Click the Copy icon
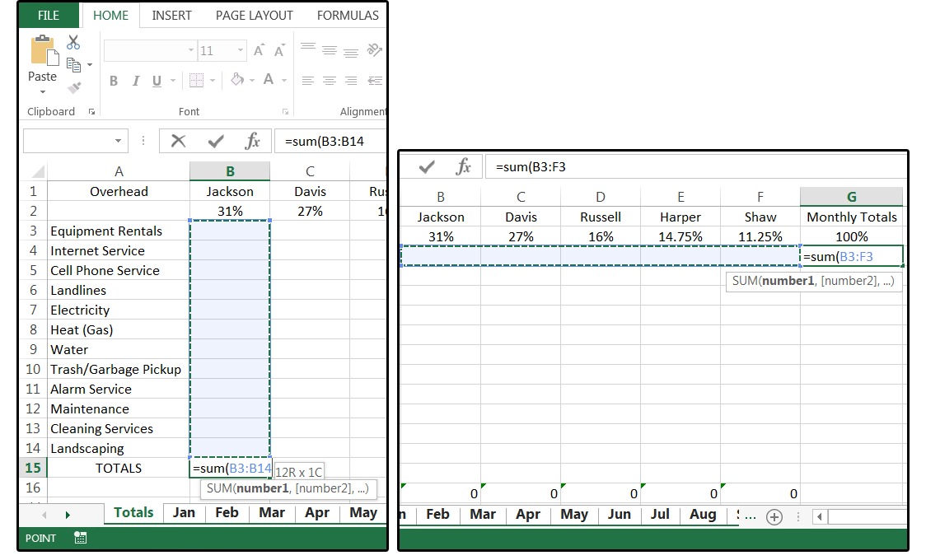This screenshot has height=560, width=926. pos(73,65)
